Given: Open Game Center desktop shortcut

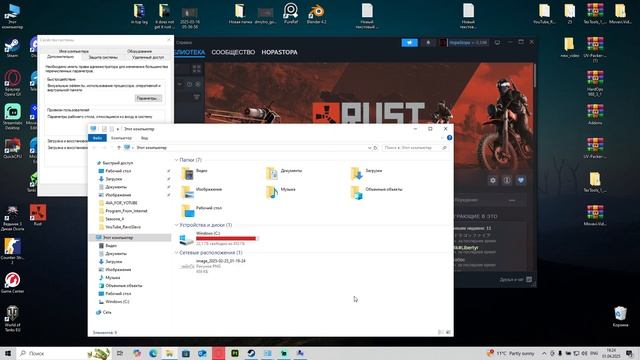Looking at the screenshot, I should click(x=12, y=282).
